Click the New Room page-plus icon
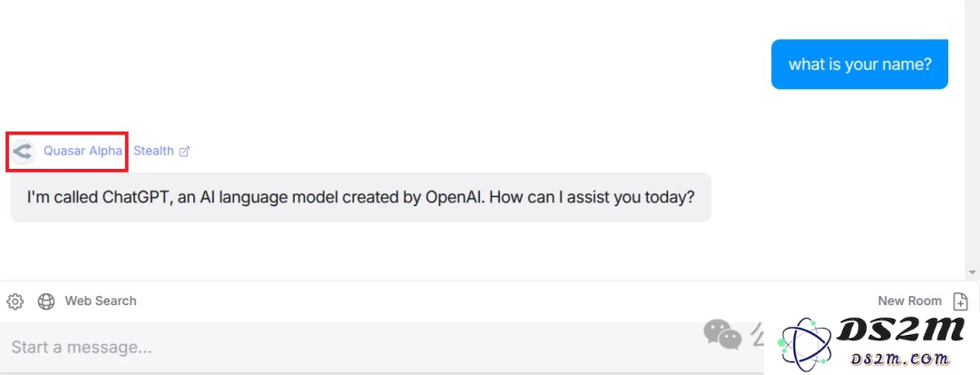Viewport: 980px width, 375px height. [960, 301]
